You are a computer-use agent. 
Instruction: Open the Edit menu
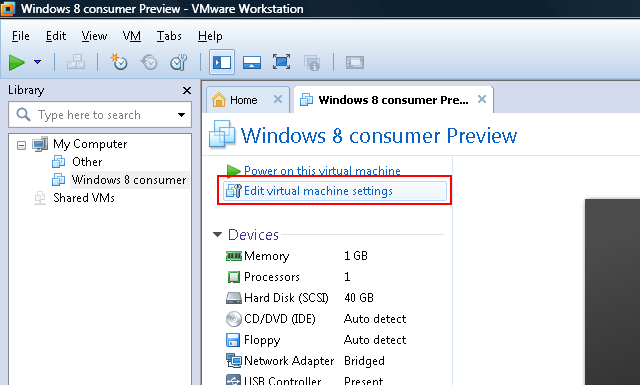click(56, 36)
